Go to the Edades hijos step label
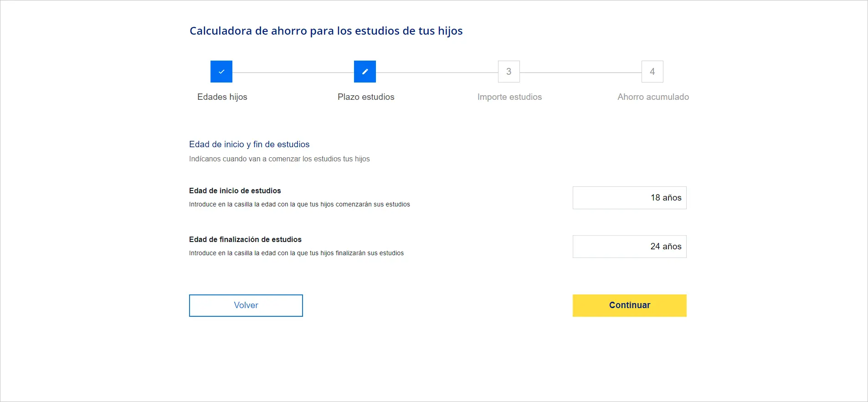The height and width of the screenshot is (402, 868). (x=222, y=97)
